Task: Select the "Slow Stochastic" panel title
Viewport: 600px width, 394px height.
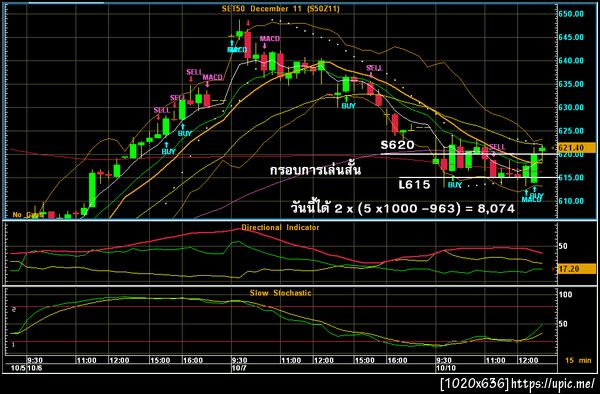Action: pos(280,293)
